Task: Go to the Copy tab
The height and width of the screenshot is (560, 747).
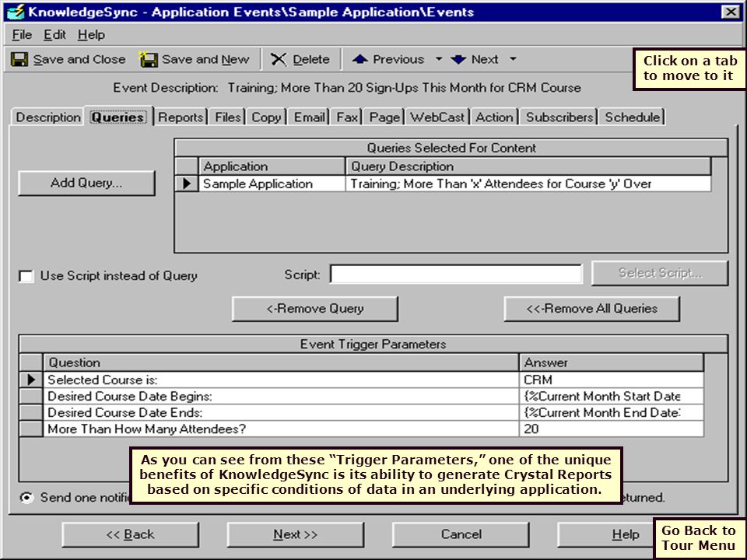Action: click(266, 117)
